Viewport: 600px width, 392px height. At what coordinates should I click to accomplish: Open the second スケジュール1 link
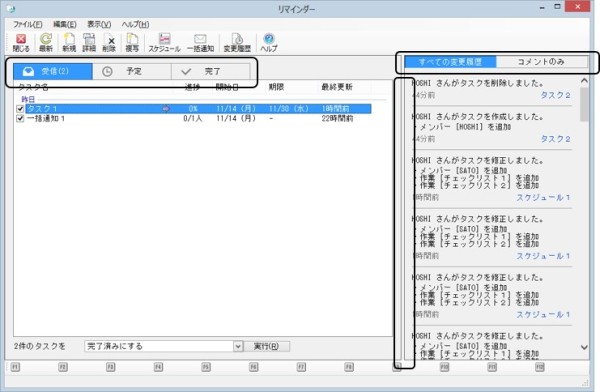coord(543,256)
